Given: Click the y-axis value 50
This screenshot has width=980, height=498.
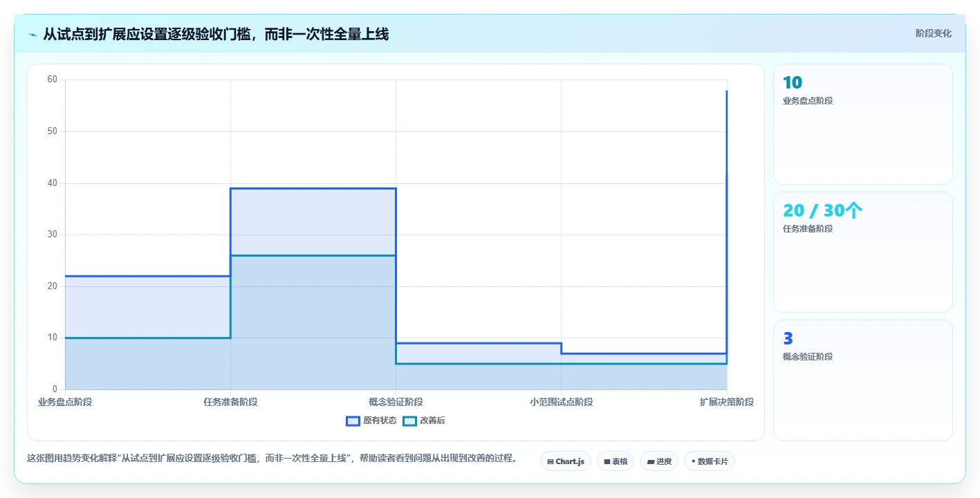Looking at the screenshot, I should (x=53, y=131).
